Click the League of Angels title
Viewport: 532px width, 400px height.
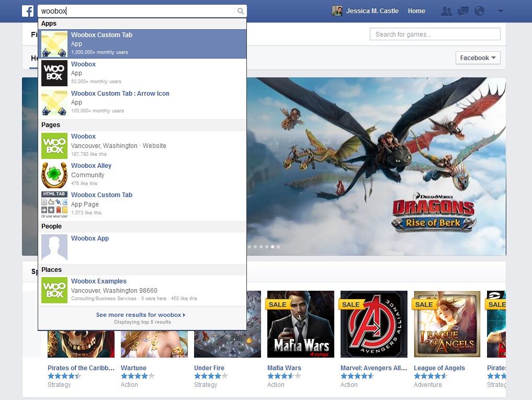[x=439, y=368]
